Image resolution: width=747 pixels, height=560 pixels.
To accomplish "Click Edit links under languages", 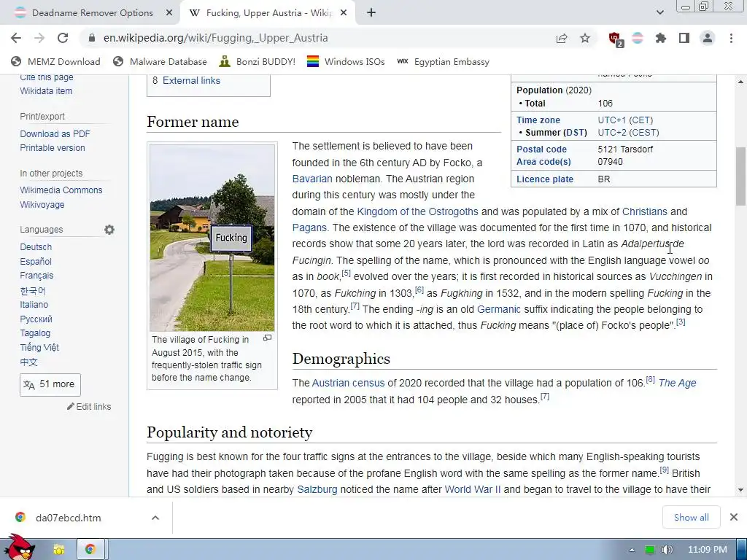I will click(x=89, y=407).
